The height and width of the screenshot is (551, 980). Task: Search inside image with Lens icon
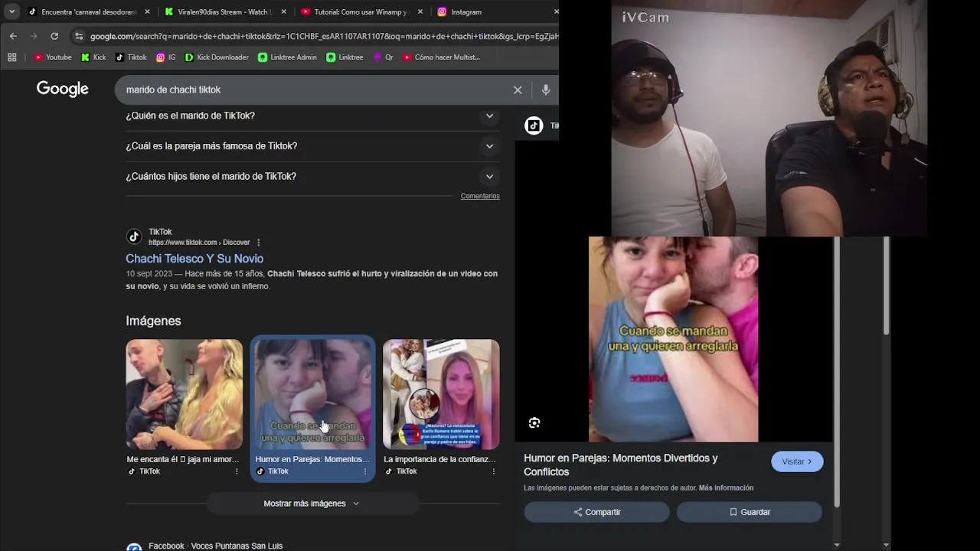534,422
